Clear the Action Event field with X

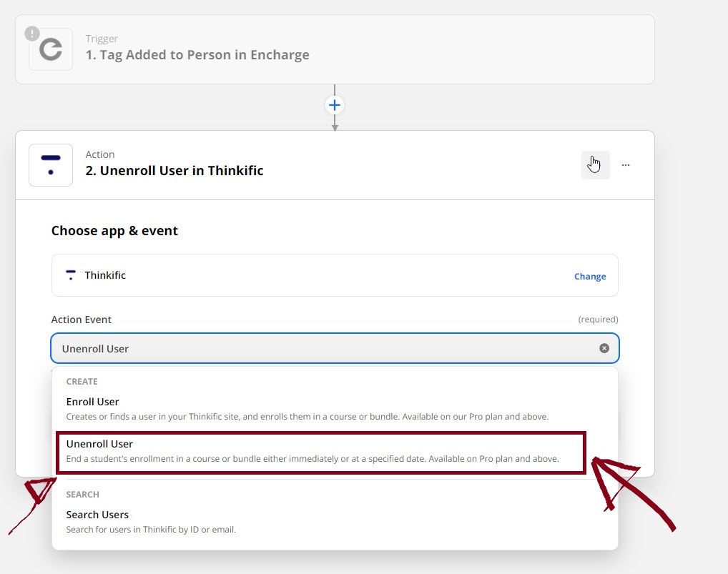click(x=604, y=348)
